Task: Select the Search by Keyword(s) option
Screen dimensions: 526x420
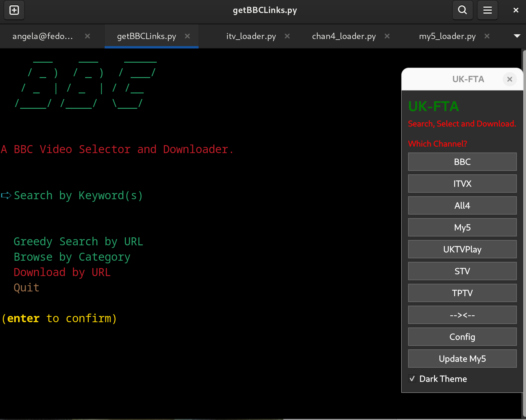Action: tap(78, 196)
